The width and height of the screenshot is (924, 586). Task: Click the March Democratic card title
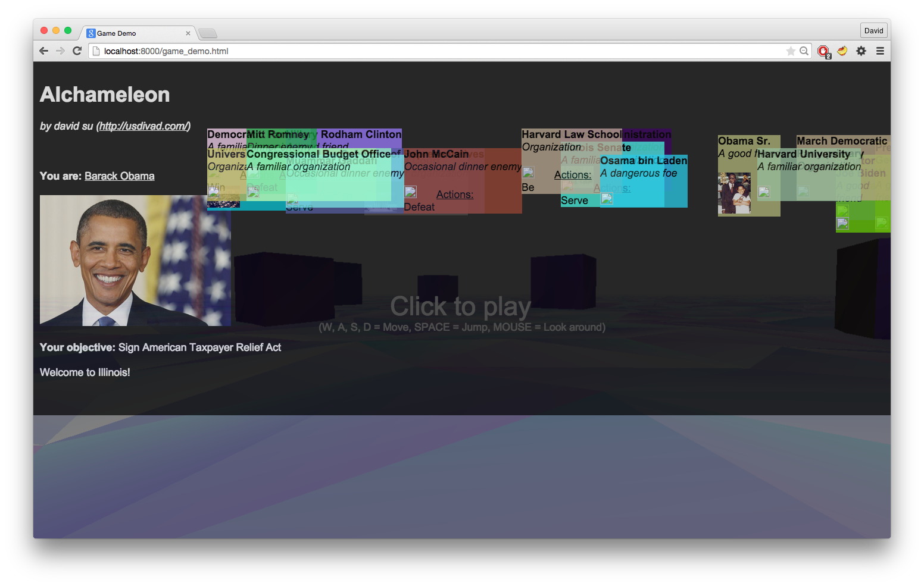point(842,141)
